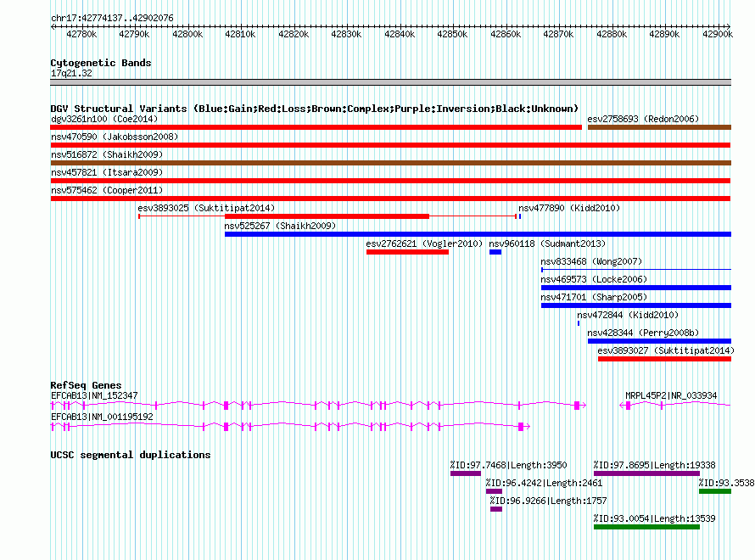Open the EFCAB13|NM_152347 gene label
The height and width of the screenshot is (560, 755).
click(x=94, y=395)
